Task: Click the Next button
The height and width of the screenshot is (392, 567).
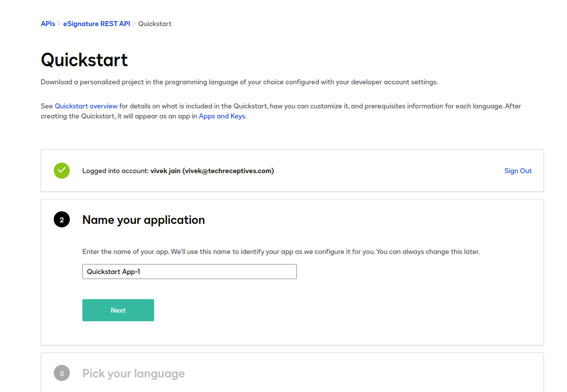Action: pos(118,310)
